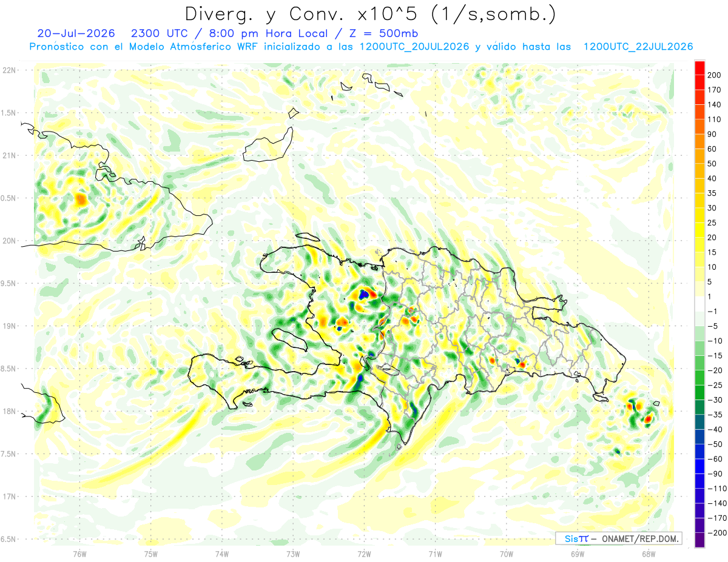Click the '1.5N' latitude tick label
This screenshot has width=728, height=562.
[8, 113]
